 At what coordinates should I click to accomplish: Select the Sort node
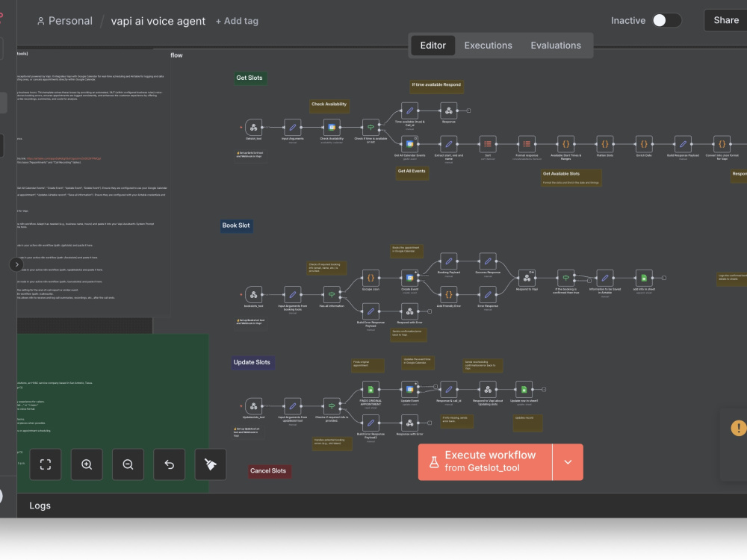[x=488, y=144]
